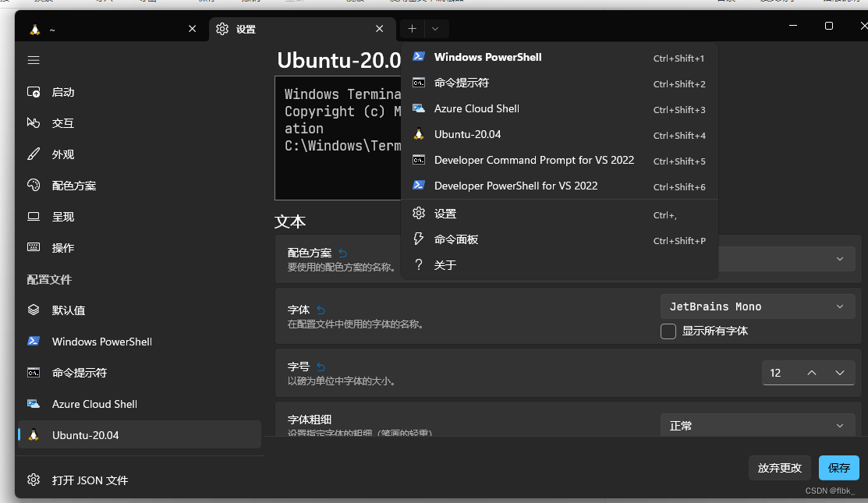The width and height of the screenshot is (868, 503).
Task: Click Tux icon next to Ubuntu-20.04 in dropdown
Action: tap(419, 134)
